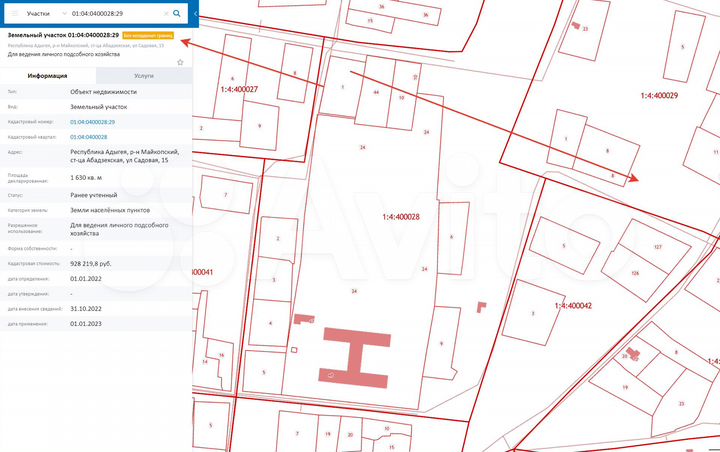Screen dimensions: 720x452
Task: Add parcel to favorites with star
Action: [x=180, y=62]
